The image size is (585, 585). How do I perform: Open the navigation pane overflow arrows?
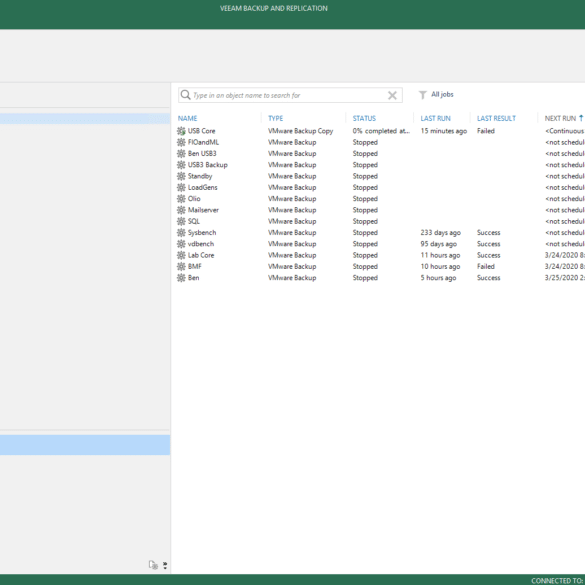click(x=165, y=565)
